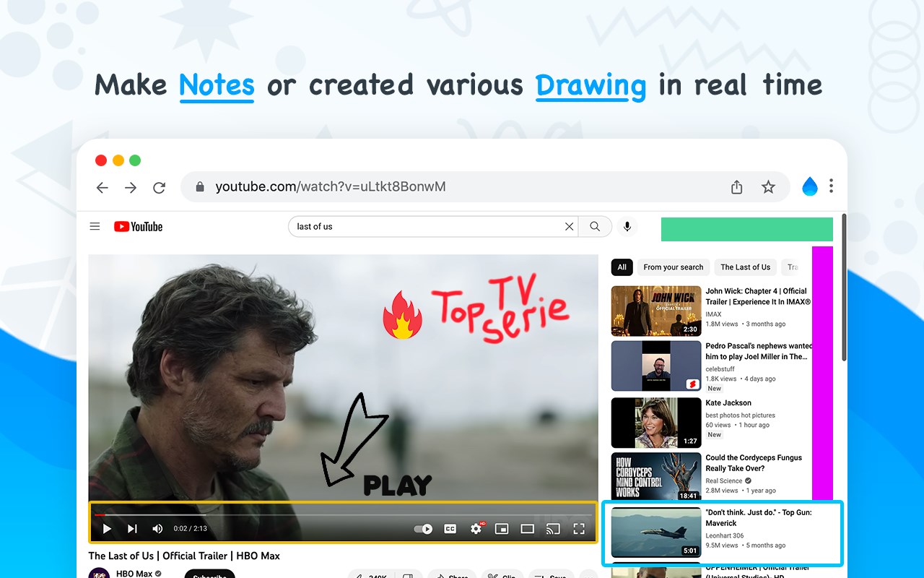
Task: Open miniplayer mode with the miniplayer icon
Action: click(502, 529)
